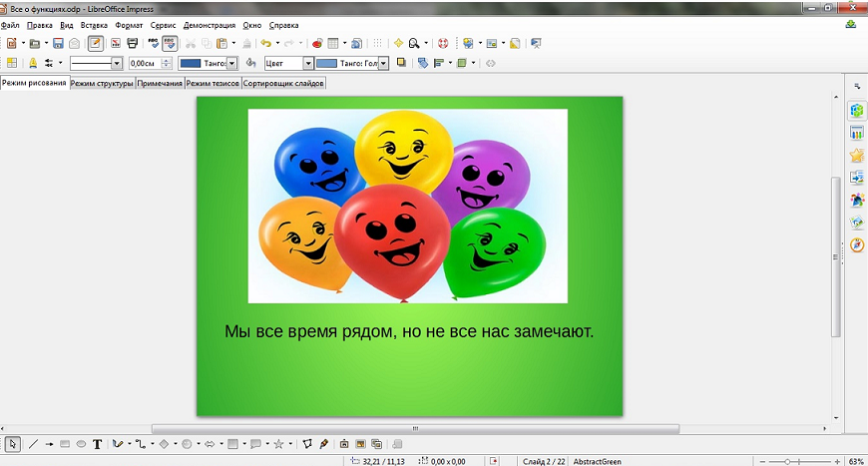868x466 pixels.
Task: Click the balloons image on the slide
Action: pos(407,206)
